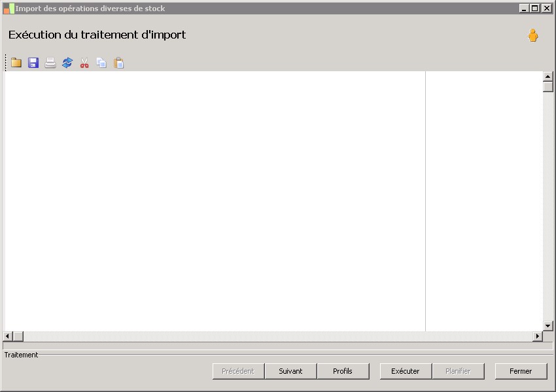
Task: Close the window with X button
Action: pos(547,8)
